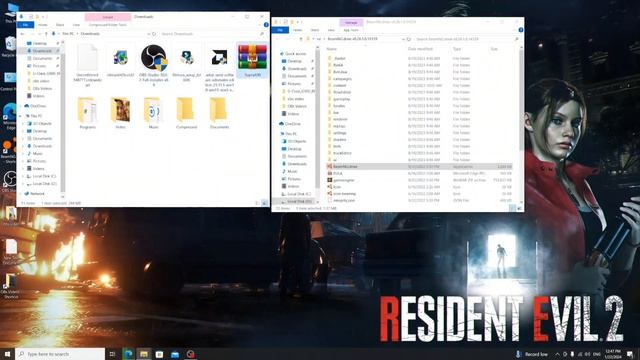640x360 pixels.
Task: Select integrity.json file in BeamNG folder
Action: click(419, 200)
